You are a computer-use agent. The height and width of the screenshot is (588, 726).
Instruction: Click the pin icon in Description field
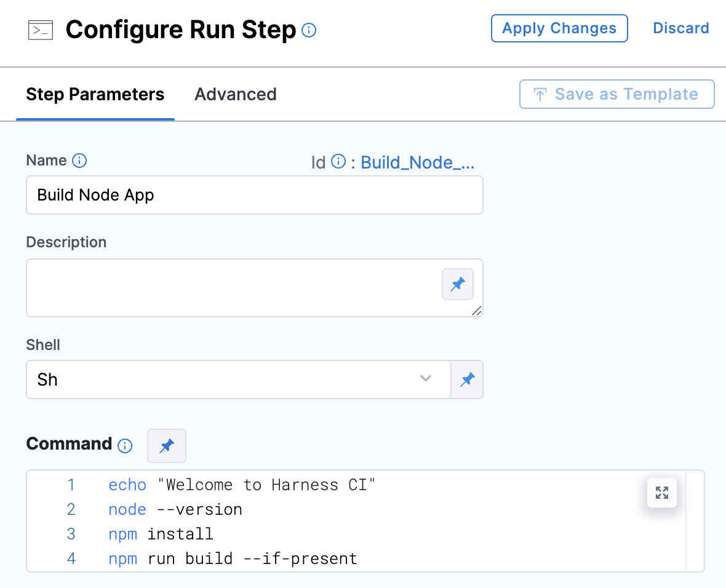(458, 284)
